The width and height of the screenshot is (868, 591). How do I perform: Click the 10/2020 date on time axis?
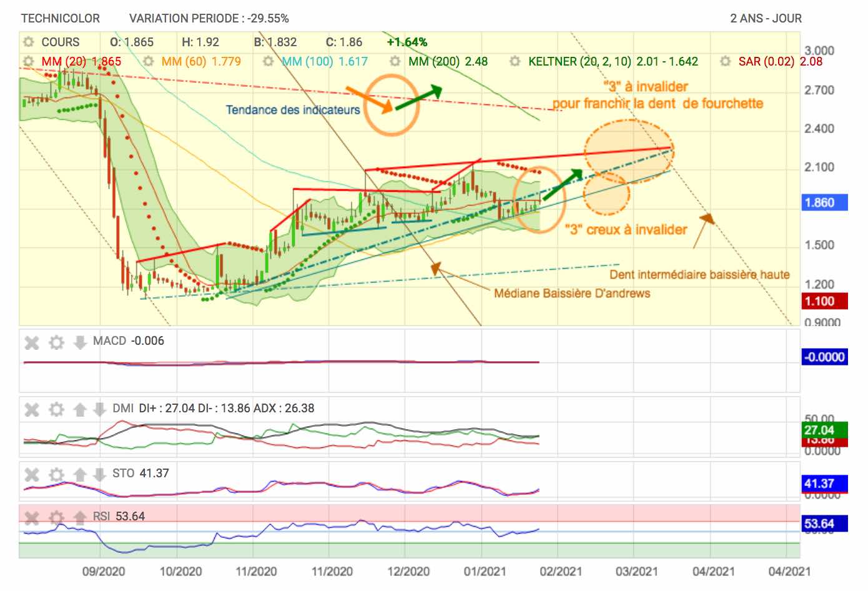(x=180, y=572)
